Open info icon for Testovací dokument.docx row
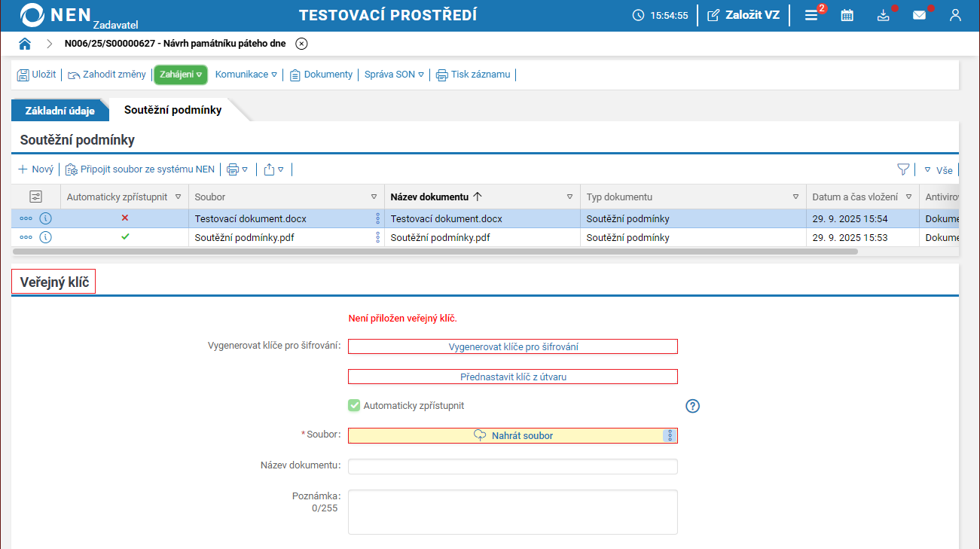Screen dimensions: 980x549 coord(46,219)
